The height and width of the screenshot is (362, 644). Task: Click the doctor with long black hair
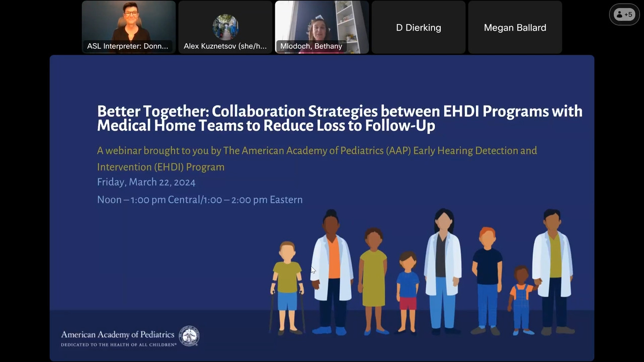[443, 271]
